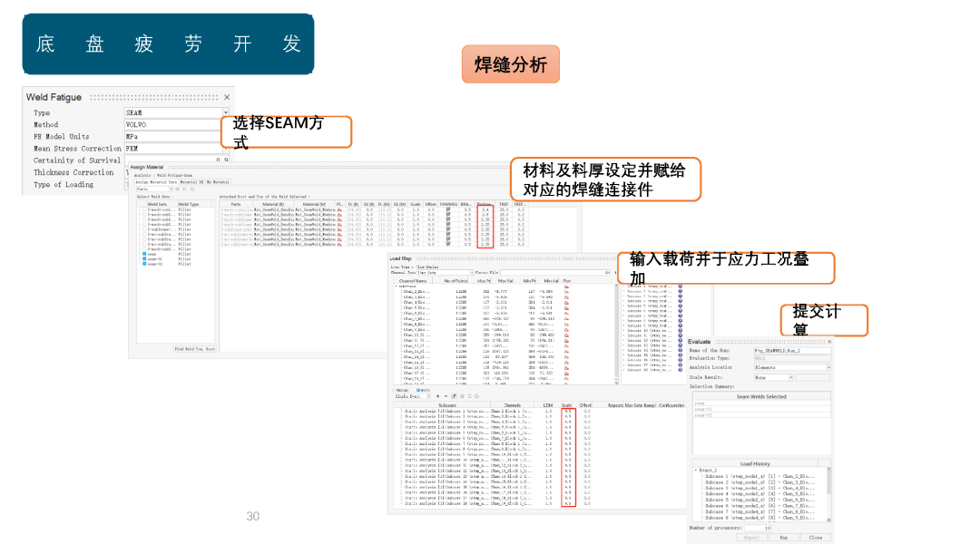980x554 pixels.
Task: Select seam-01 in Seam Welds Selected list
Action: click(x=761, y=409)
